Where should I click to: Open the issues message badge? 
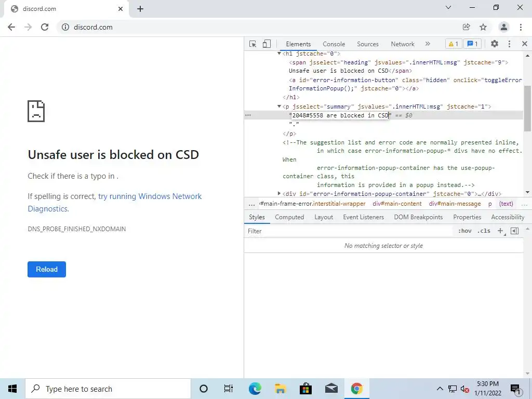tap(472, 44)
